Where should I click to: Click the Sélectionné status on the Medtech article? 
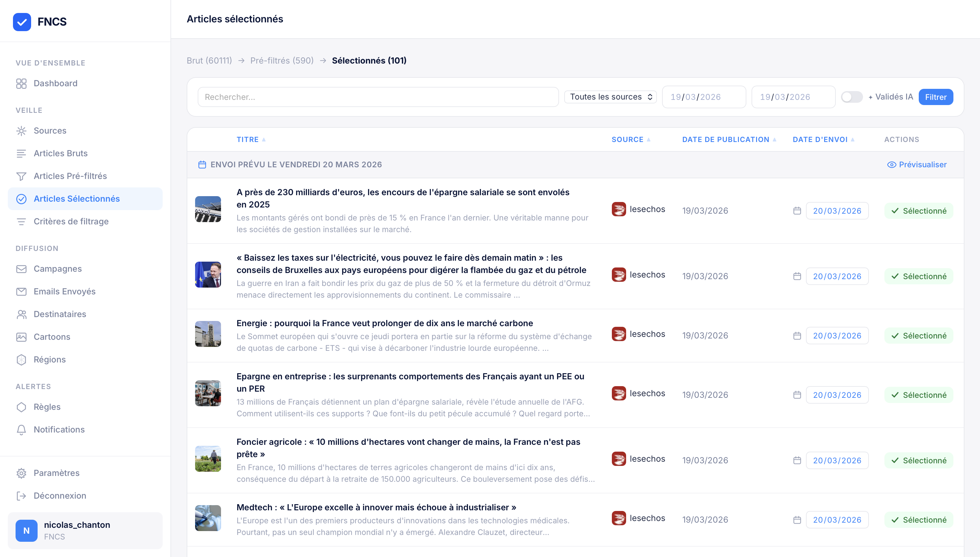(x=919, y=519)
